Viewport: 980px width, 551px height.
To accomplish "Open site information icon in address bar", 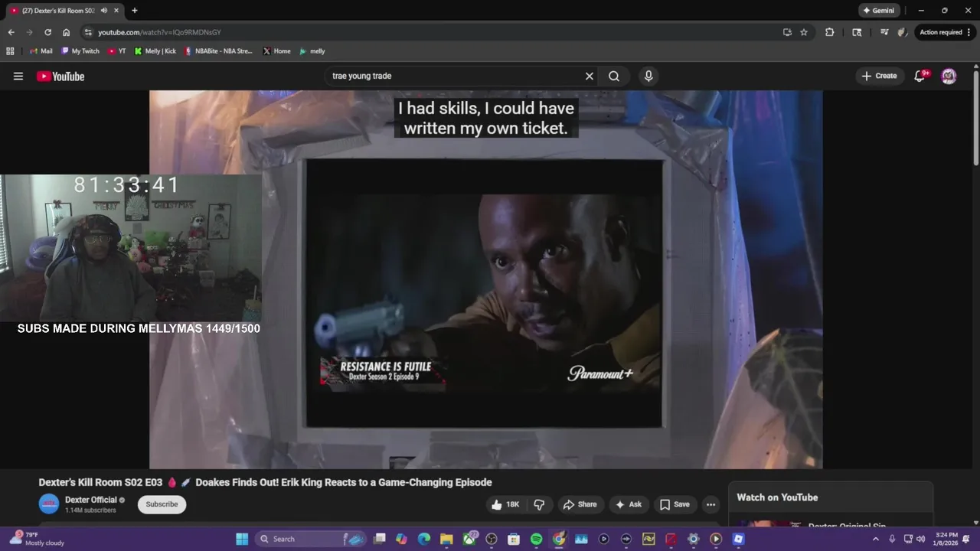I will click(88, 32).
